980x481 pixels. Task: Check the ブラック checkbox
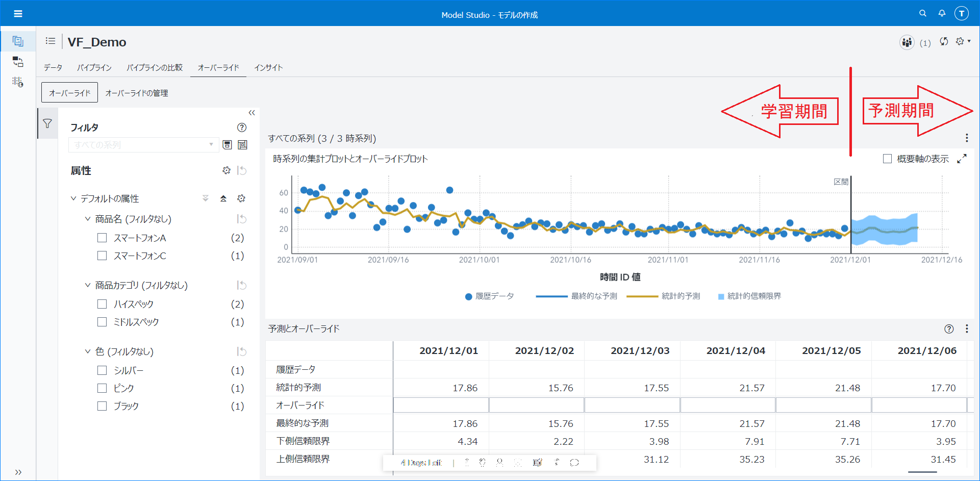102,406
